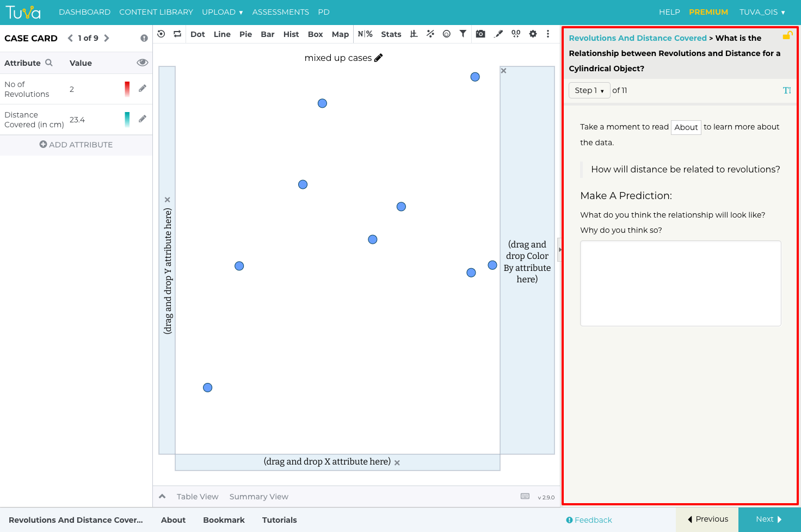
Task: Select the Box plot type
Action: tap(315, 34)
